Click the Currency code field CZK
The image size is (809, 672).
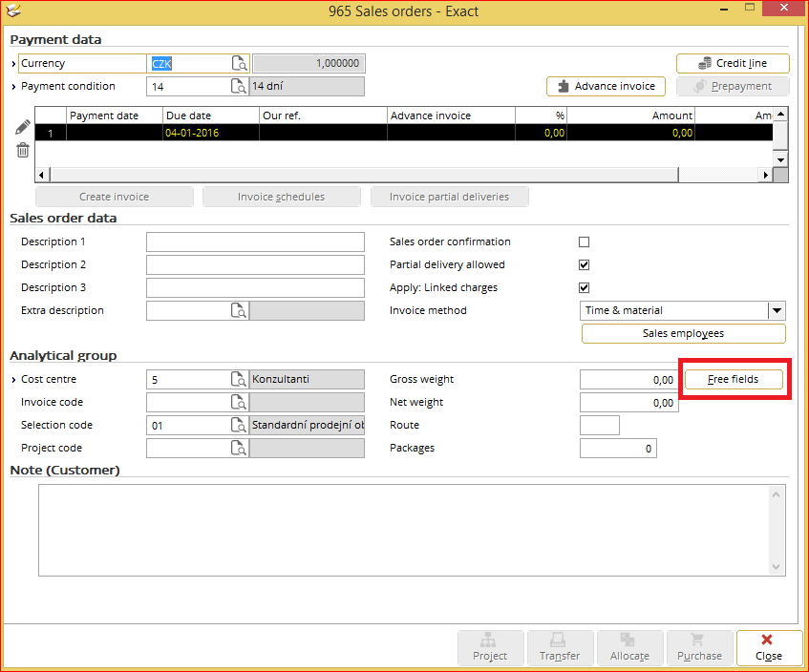pyautogui.click(x=189, y=63)
